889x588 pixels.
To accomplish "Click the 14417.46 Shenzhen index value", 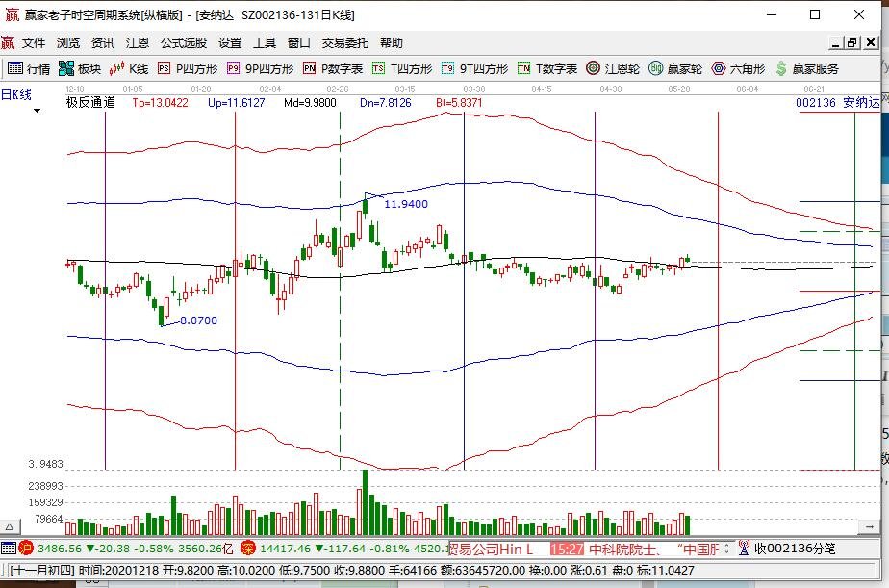I will tap(285, 549).
